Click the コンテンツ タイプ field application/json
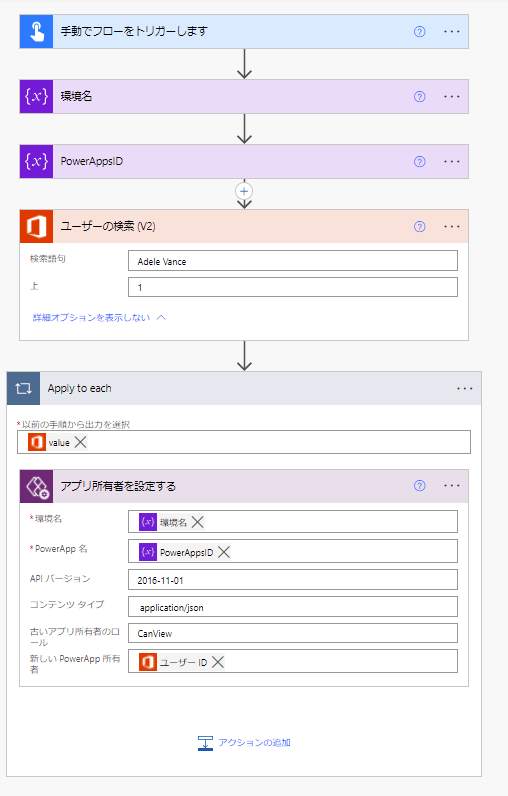Image resolution: width=508 pixels, height=796 pixels. [293, 607]
